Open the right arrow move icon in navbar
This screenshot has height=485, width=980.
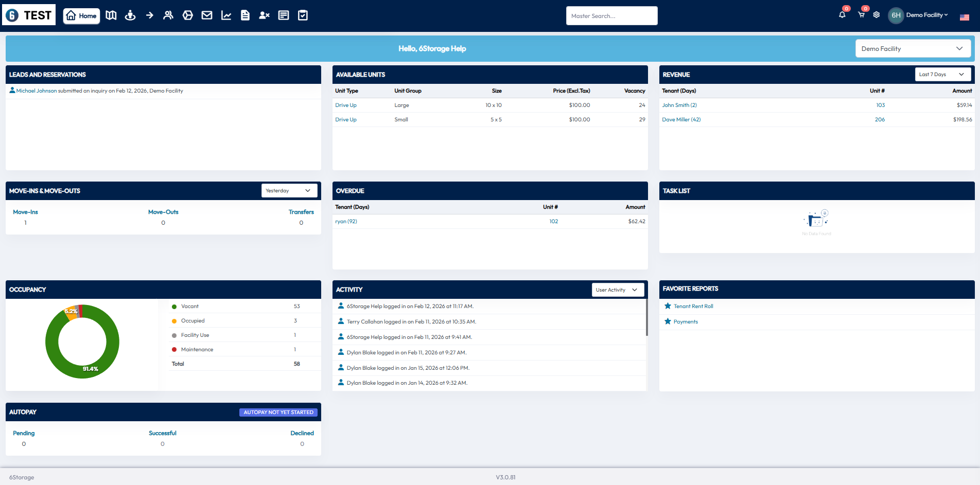pyautogui.click(x=149, y=15)
